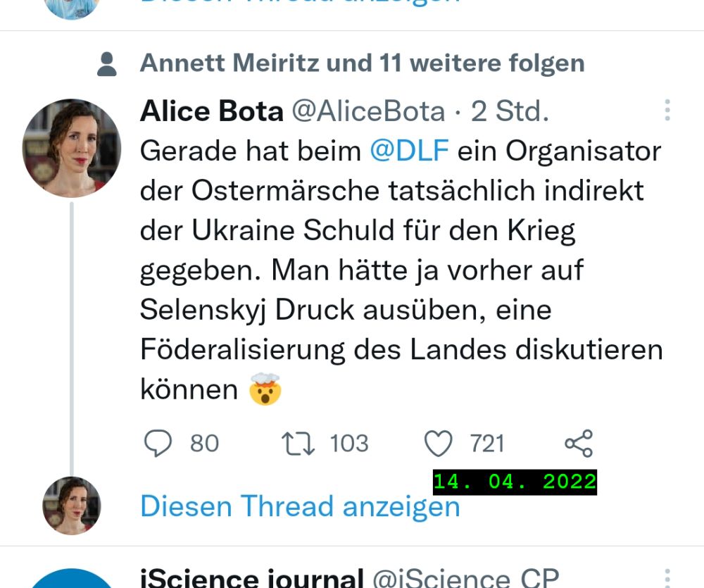704x588 pixels.
Task: Click the exploding head emoji in the tweet
Action: point(265,389)
